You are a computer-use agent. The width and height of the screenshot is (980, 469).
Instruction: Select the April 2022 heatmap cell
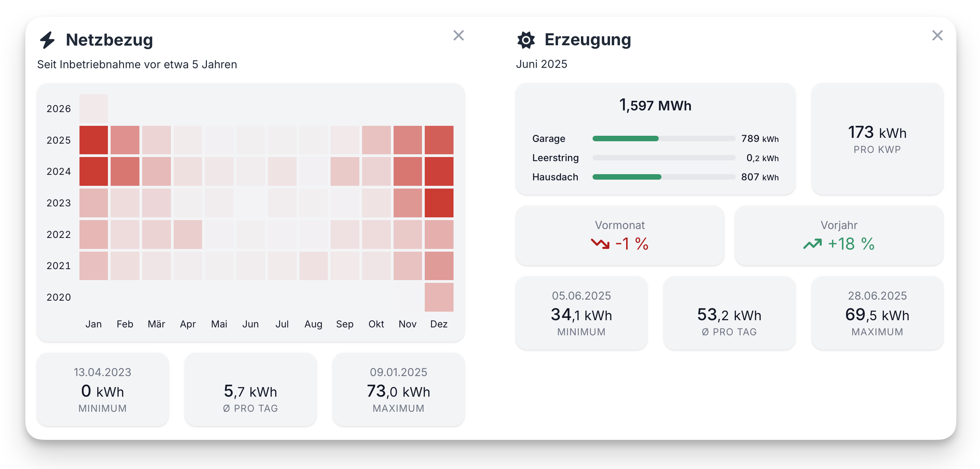tap(188, 234)
